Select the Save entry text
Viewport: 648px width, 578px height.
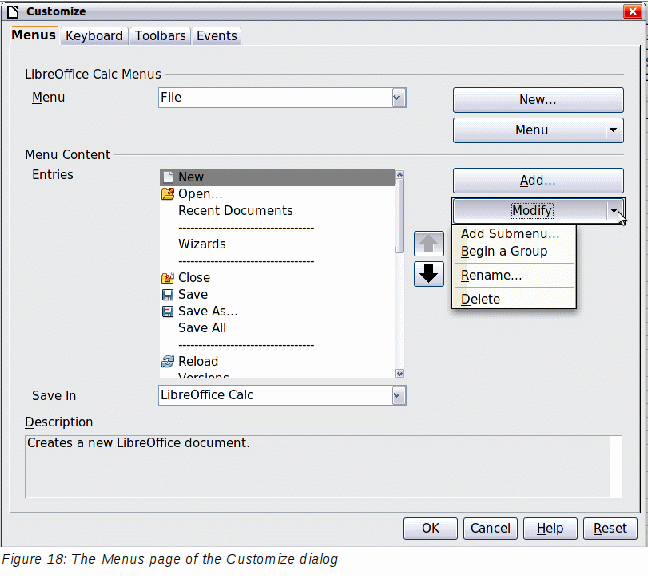(193, 295)
